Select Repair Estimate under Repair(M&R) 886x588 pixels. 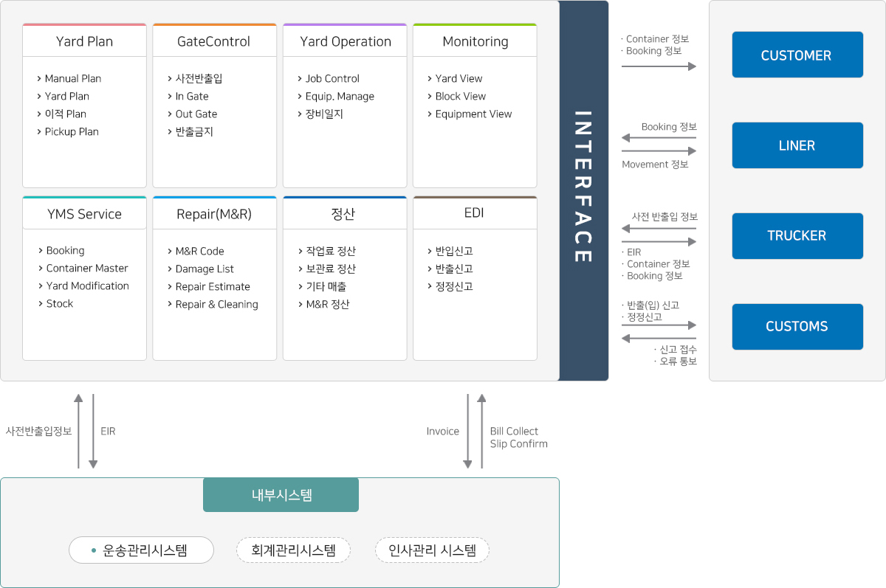click(x=212, y=286)
